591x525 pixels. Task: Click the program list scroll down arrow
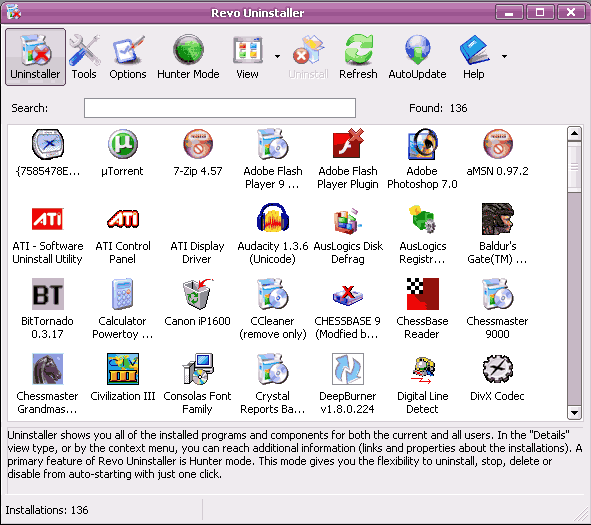574,413
